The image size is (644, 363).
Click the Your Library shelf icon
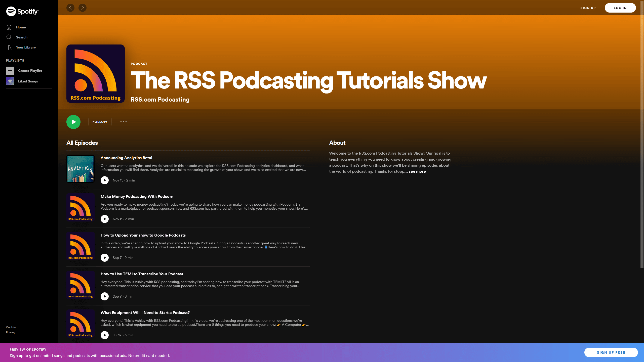[x=9, y=47]
